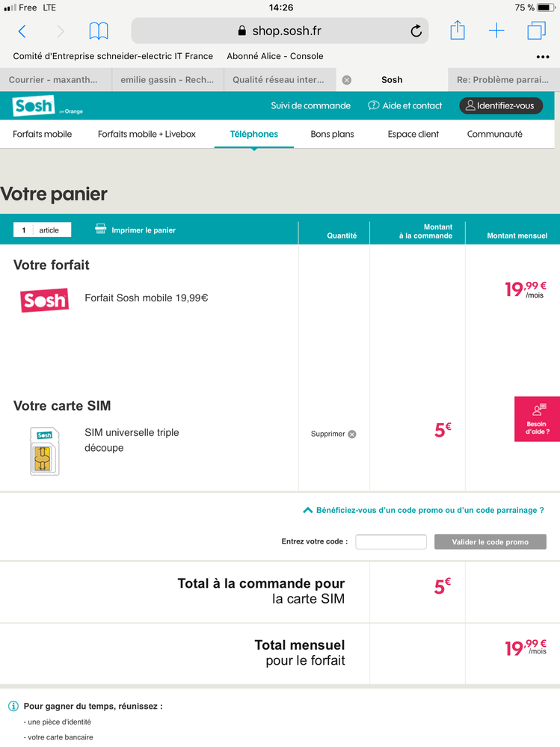Open a new tab with the plus icon

coord(496,31)
